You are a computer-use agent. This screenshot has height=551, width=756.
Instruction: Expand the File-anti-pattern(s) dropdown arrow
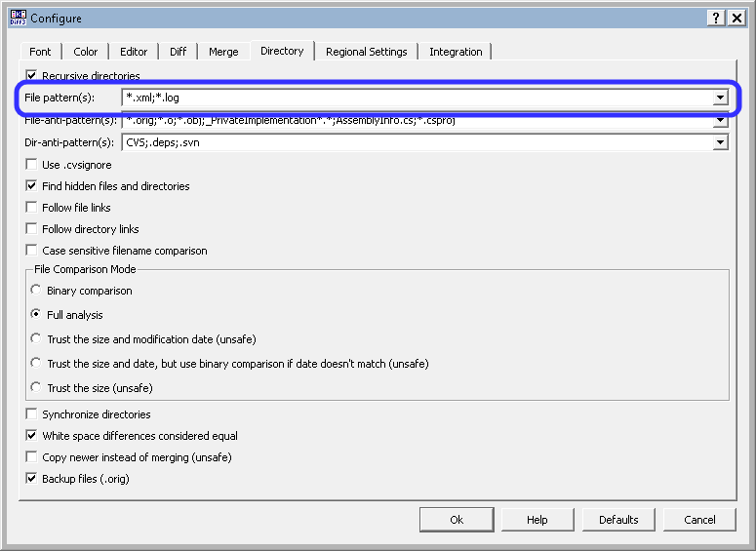(720, 121)
